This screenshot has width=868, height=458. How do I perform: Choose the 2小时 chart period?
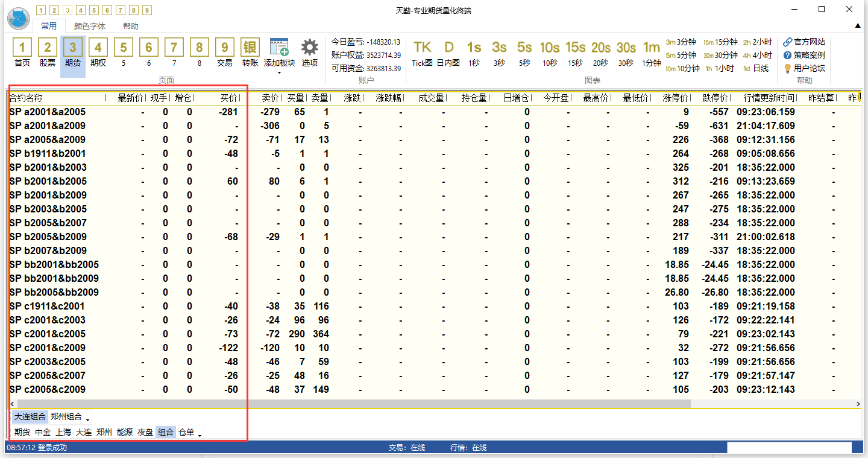tap(757, 42)
